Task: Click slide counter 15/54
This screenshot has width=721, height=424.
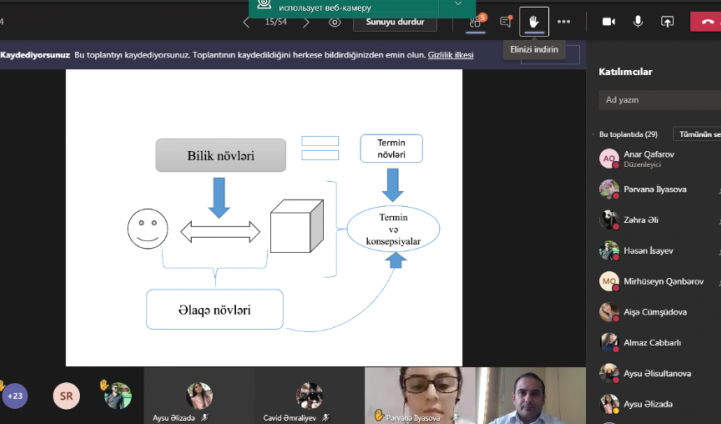Action: click(x=276, y=22)
